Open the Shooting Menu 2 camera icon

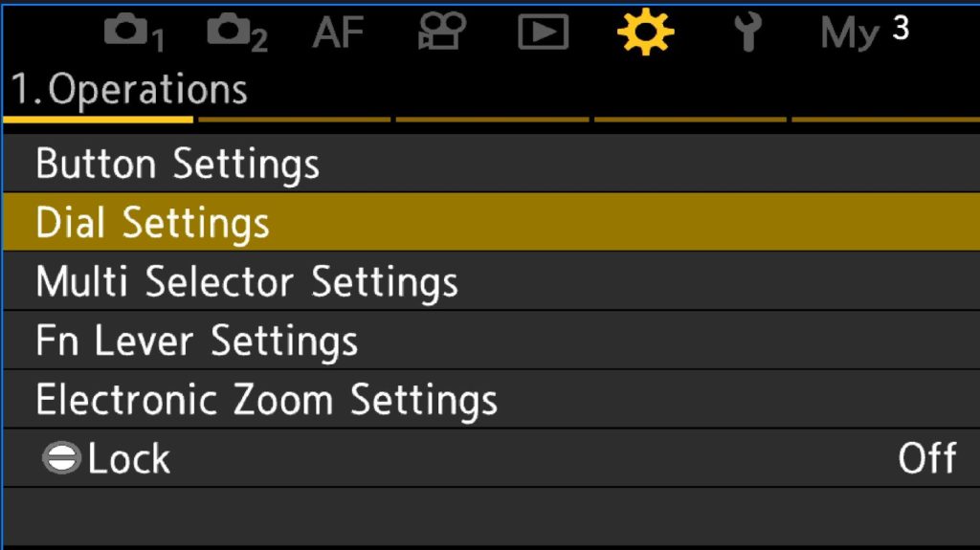tap(235, 33)
